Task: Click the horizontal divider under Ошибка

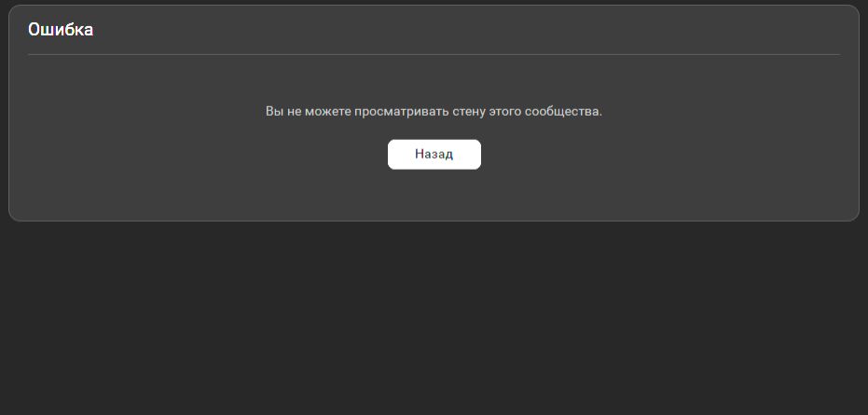Action: (x=434, y=54)
